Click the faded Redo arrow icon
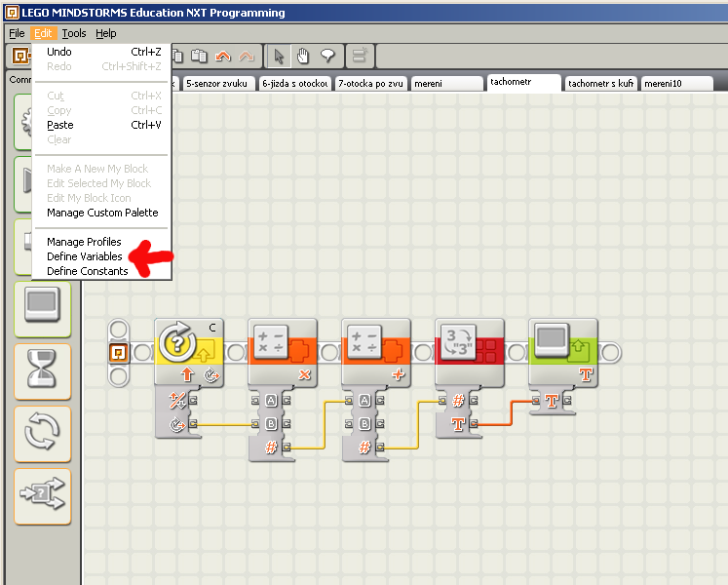Screen dimensions: 728x585 [x=247, y=57]
